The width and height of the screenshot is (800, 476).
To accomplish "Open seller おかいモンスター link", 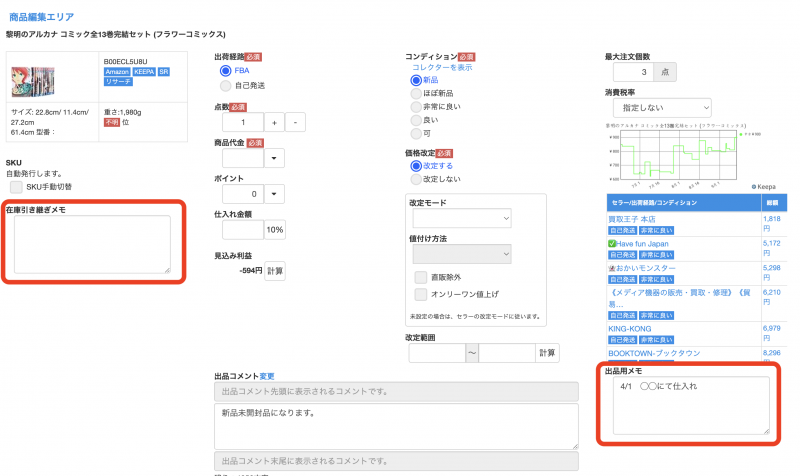I will click(645, 268).
